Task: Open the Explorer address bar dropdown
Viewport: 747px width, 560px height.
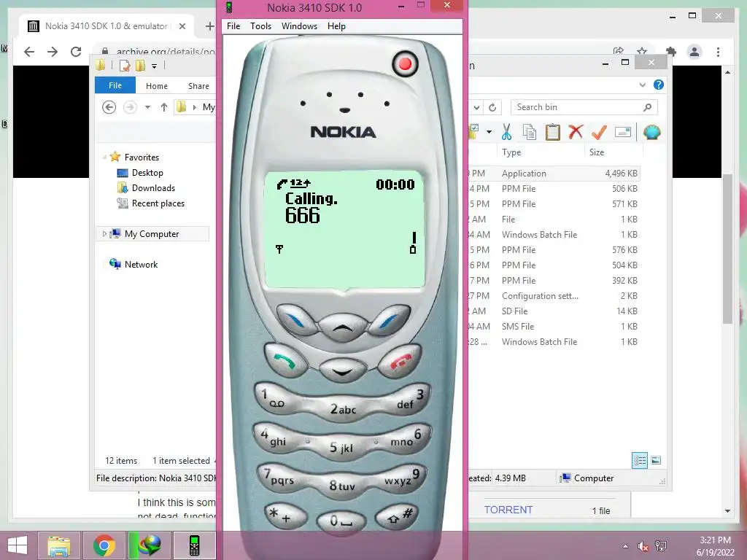Action: tap(476, 107)
